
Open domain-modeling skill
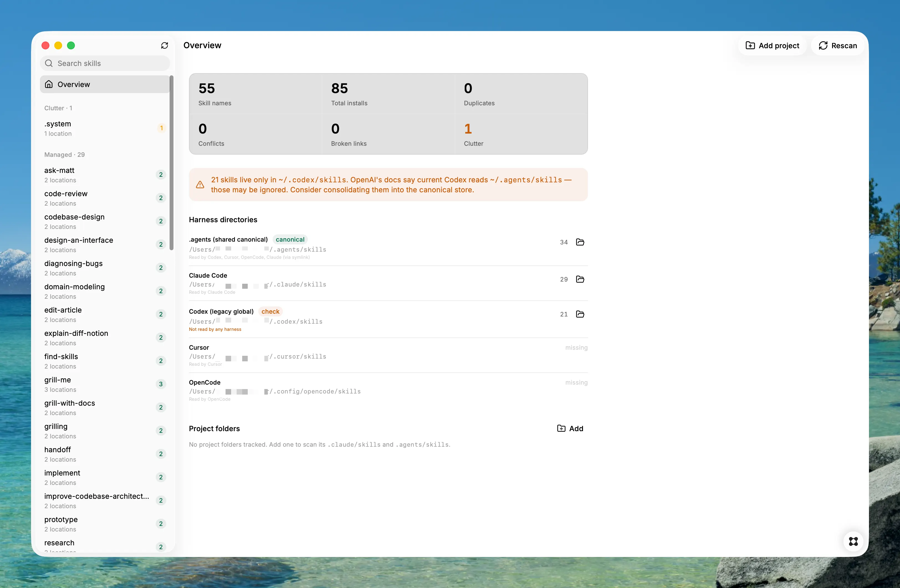click(x=105, y=291)
